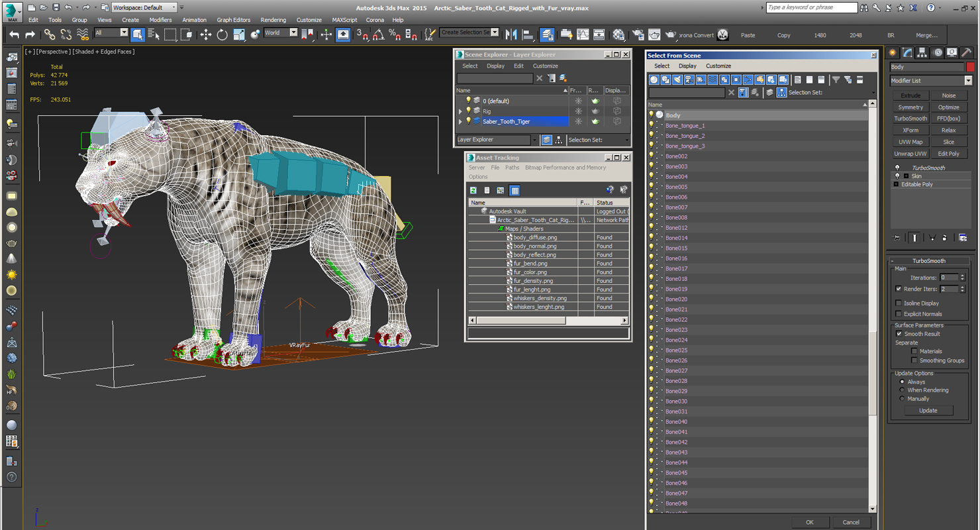This screenshot has height=530, width=980.
Task: Switch to the Hierarchy command panel tab
Action: tap(922, 52)
